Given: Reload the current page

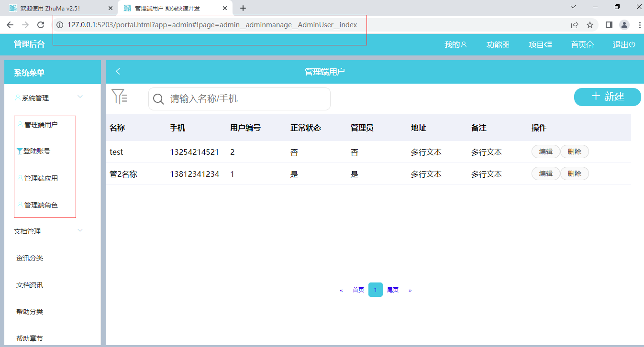Looking at the screenshot, I should 41,25.
